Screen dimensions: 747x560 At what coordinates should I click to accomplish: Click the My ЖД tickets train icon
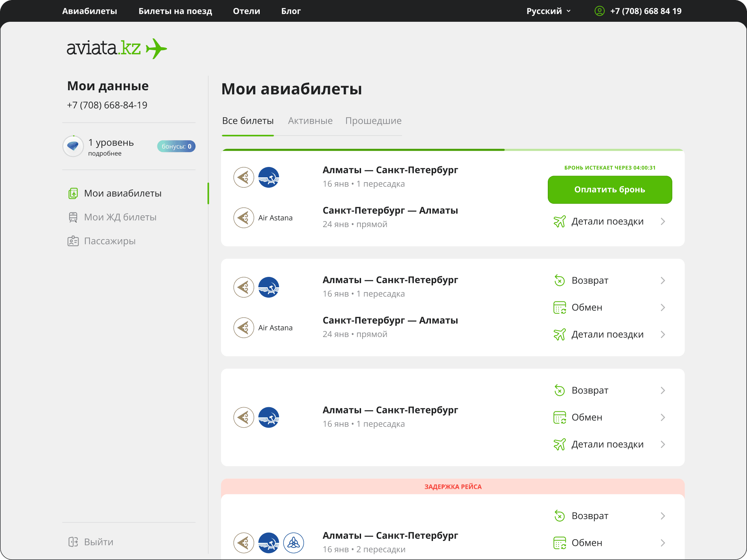[73, 217]
